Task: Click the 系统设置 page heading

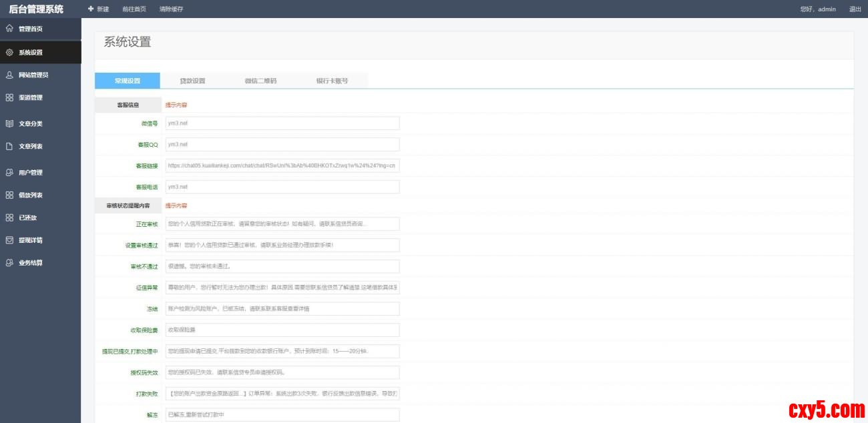Action: (128, 42)
